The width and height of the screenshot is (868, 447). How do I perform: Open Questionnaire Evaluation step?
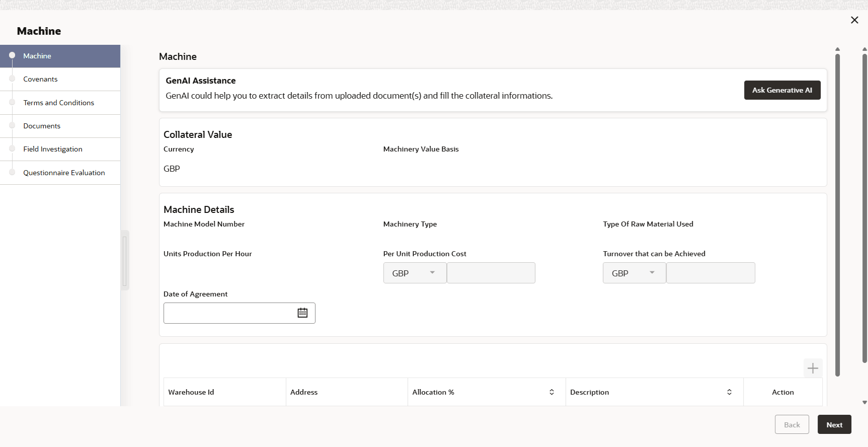coord(64,173)
